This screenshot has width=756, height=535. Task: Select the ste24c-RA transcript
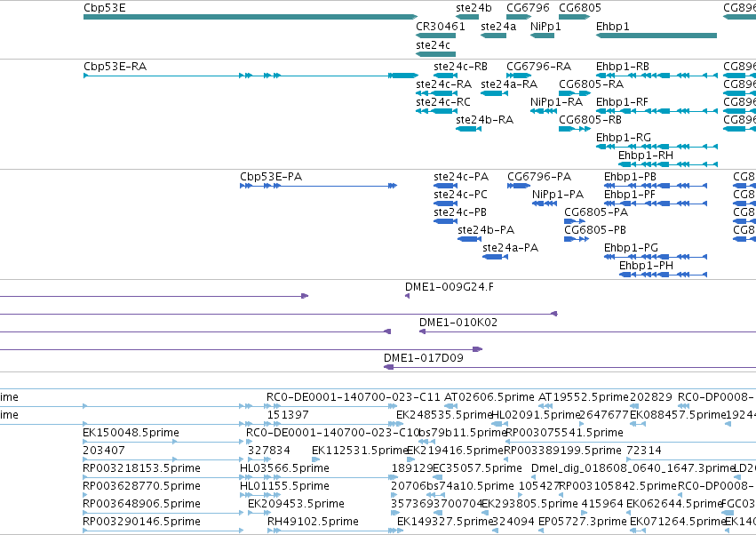436,93
